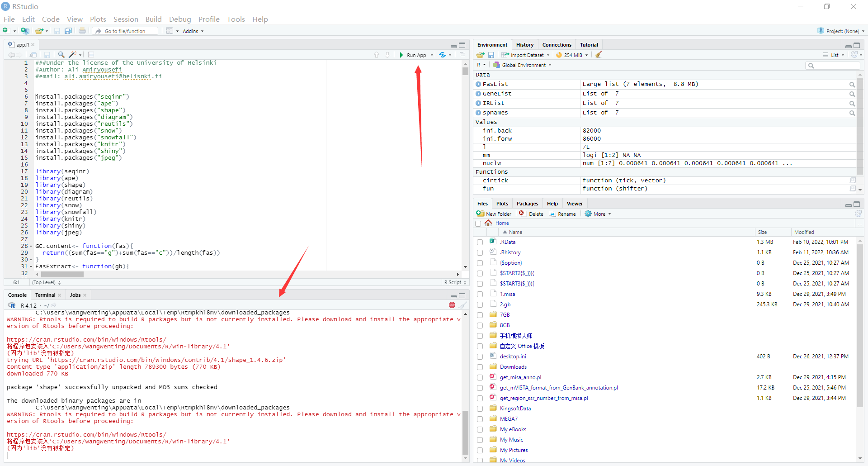Screen dimensions: 868x466
Task: Clear the console with the broom icon
Action: point(462,305)
